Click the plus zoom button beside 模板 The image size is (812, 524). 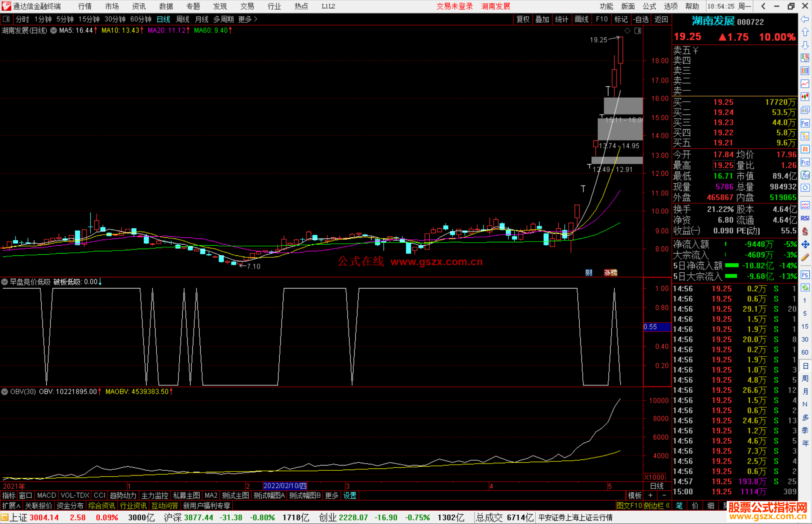click(651, 495)
